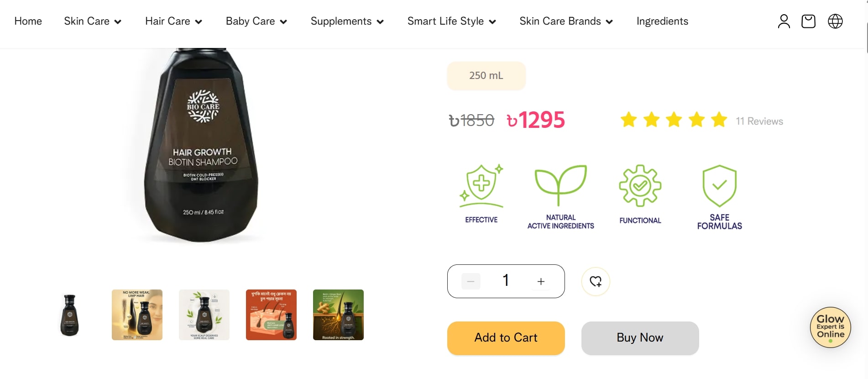Click the five-star rating display
This screenshot has height=379, width=868.
pyautogui.click(x=674, y=120)
